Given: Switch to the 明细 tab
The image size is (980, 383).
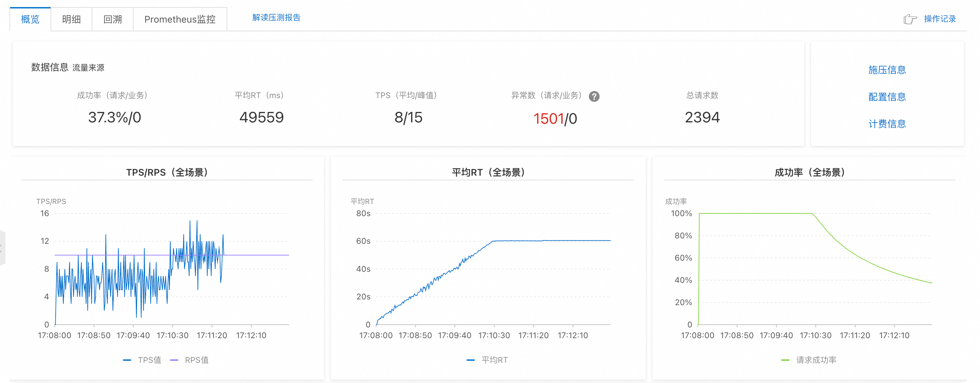Looking at the screenshot, I should (x=71, y=20).
